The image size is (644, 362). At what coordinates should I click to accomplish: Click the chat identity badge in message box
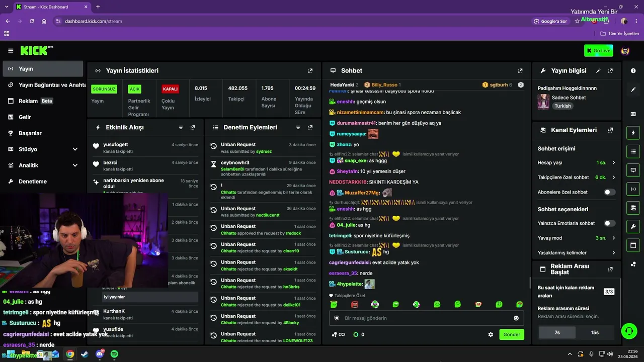click(337, 318)
